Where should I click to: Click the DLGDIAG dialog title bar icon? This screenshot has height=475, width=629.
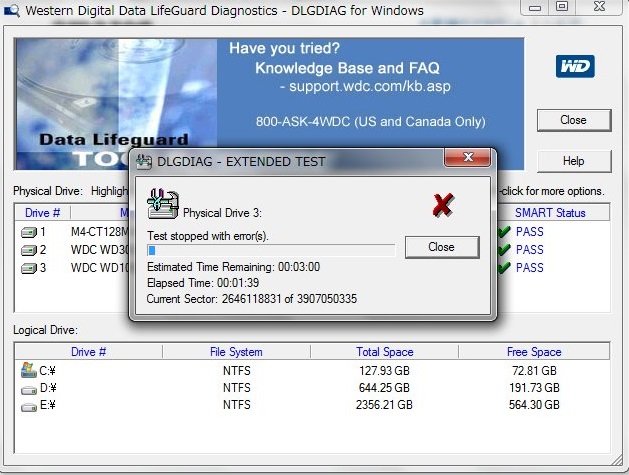click(144, 162)
